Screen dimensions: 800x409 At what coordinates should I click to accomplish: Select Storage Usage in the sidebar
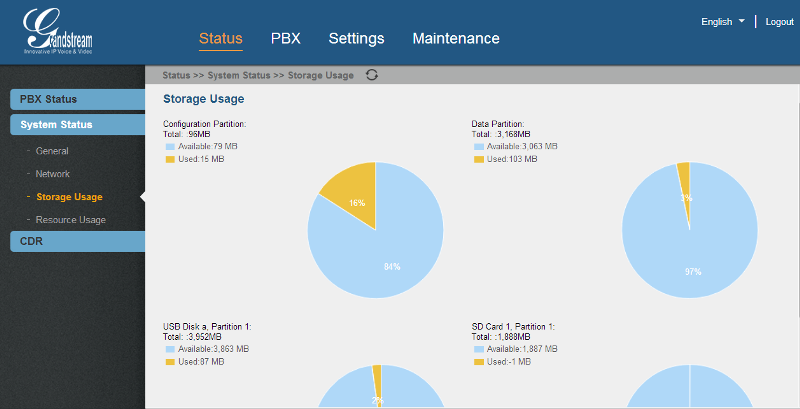[69, 197]
